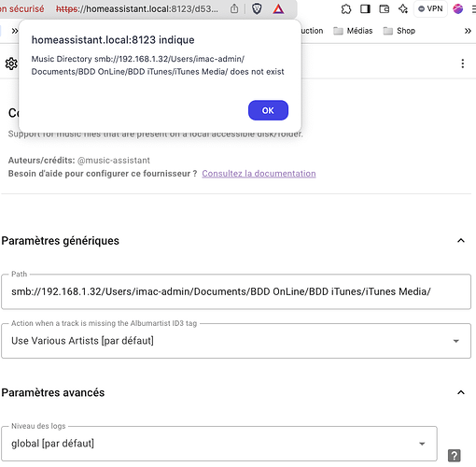Open the three-dot options menu

463,64
